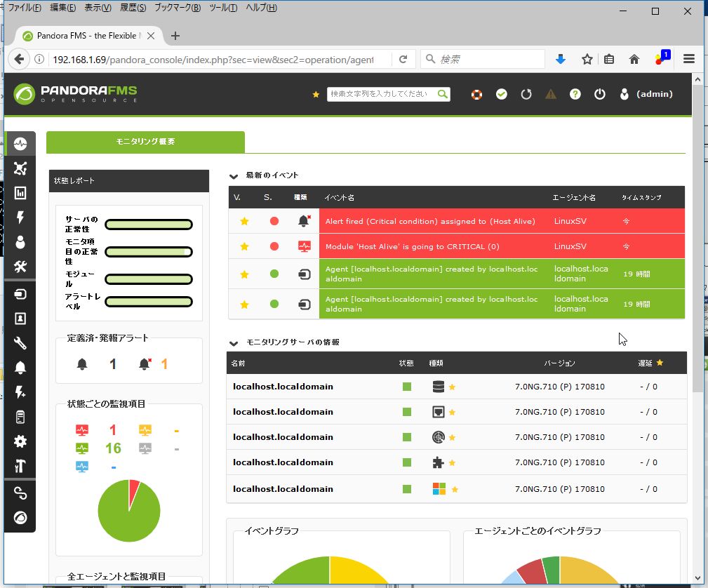
Task: Open the Bookmarks(B) menu
Action: click(x=178, y=8)
